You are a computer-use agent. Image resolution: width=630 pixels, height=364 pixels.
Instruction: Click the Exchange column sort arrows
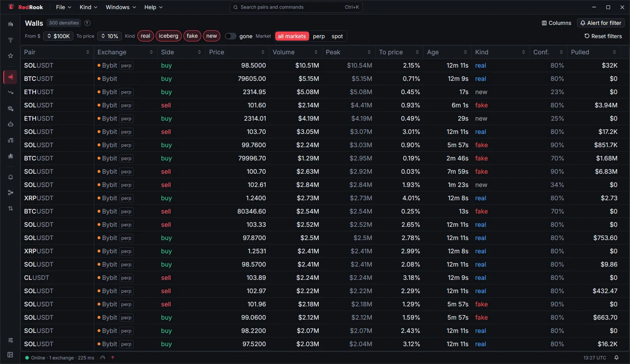tap(151, 52)
